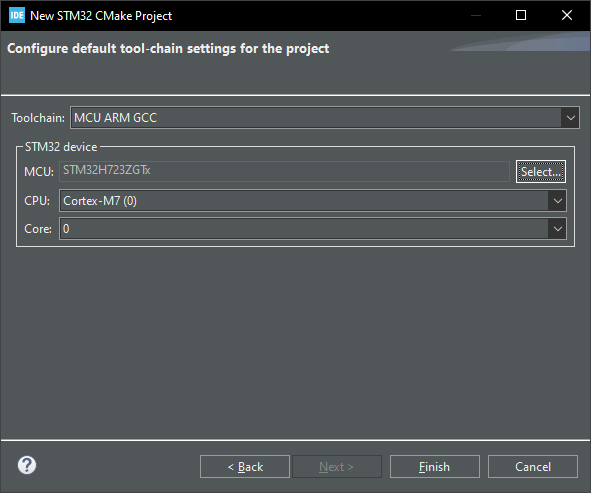Click the Configure default tool-chain settings header
This screenshot has height=493, width=591.
coord(168,49)
